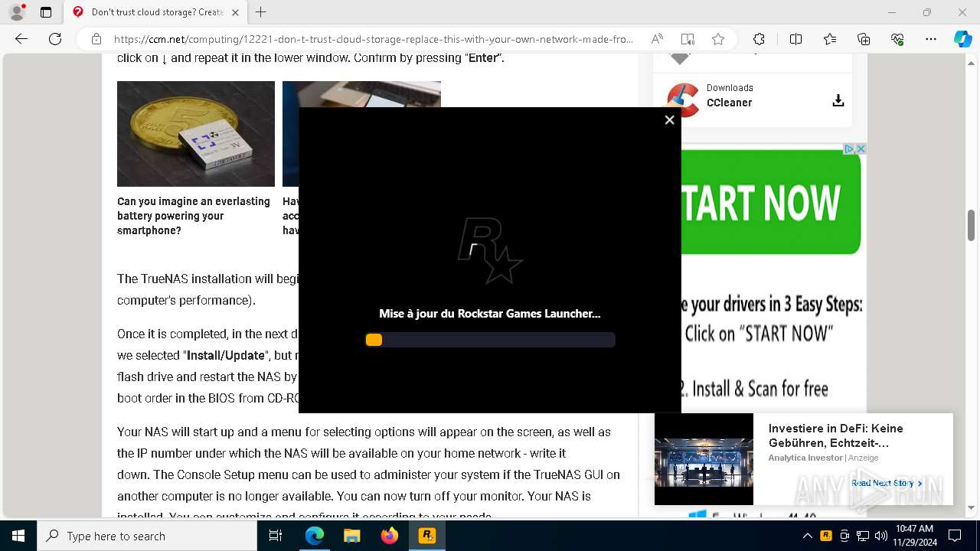Image resolution: width=980 pixels, height=551 pixels.
Task: Open Read aloud in the address bar
Action: point(657,39)
